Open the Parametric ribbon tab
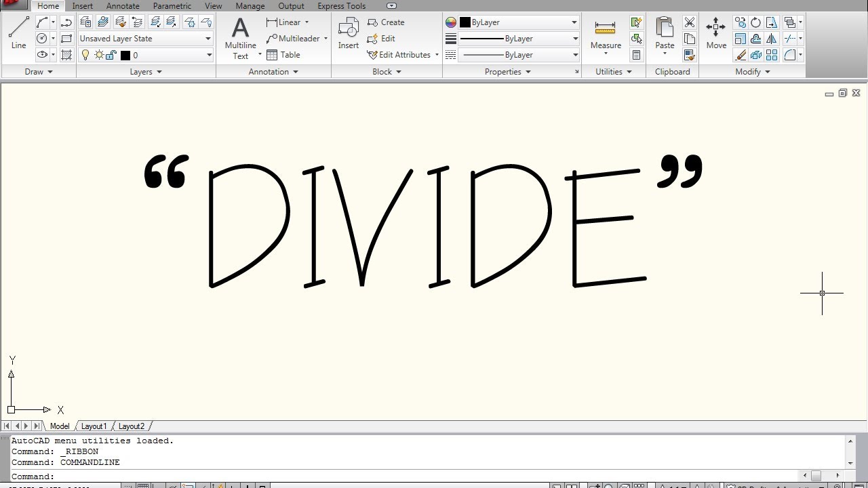The width and height of the screenshot is (868, 488). [x=172, y=6]
